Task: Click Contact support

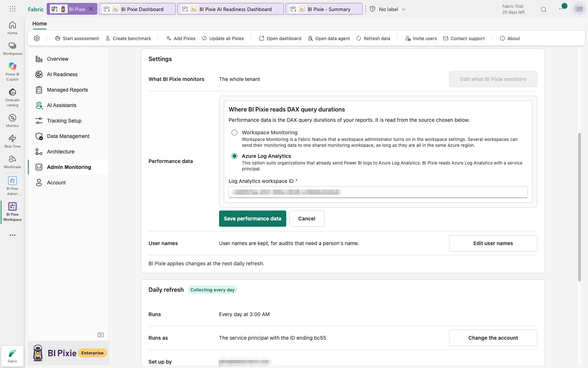Action: pos(464,38)
